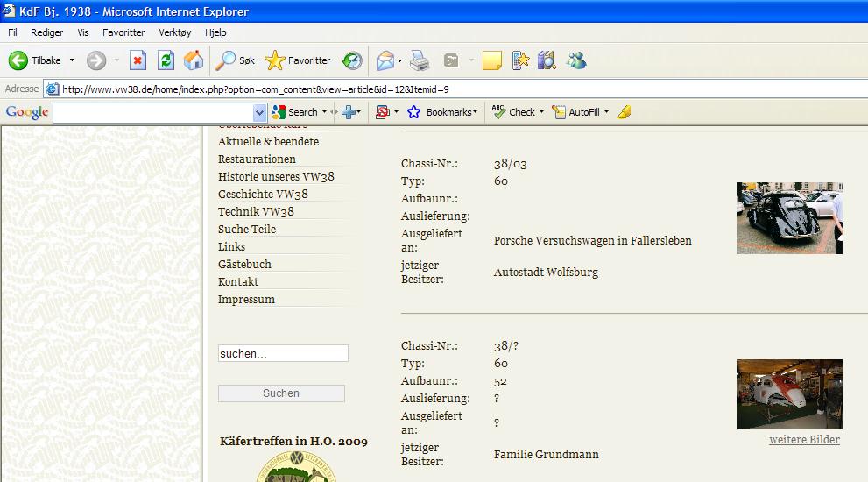Expand the blue plus dropdown arrow
Viewport: 868px width, 482px height.
coord(359,112)
